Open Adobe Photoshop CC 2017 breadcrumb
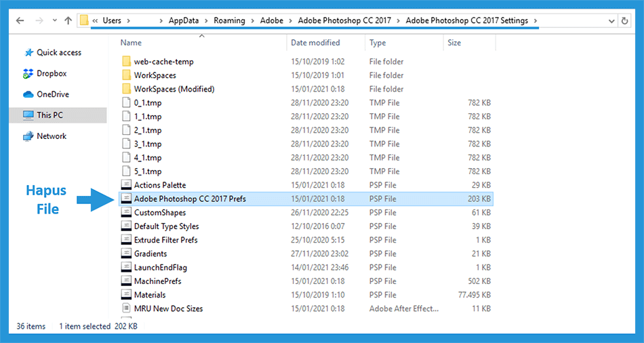This screenshot has height=343, width=644. pos(344,20)
